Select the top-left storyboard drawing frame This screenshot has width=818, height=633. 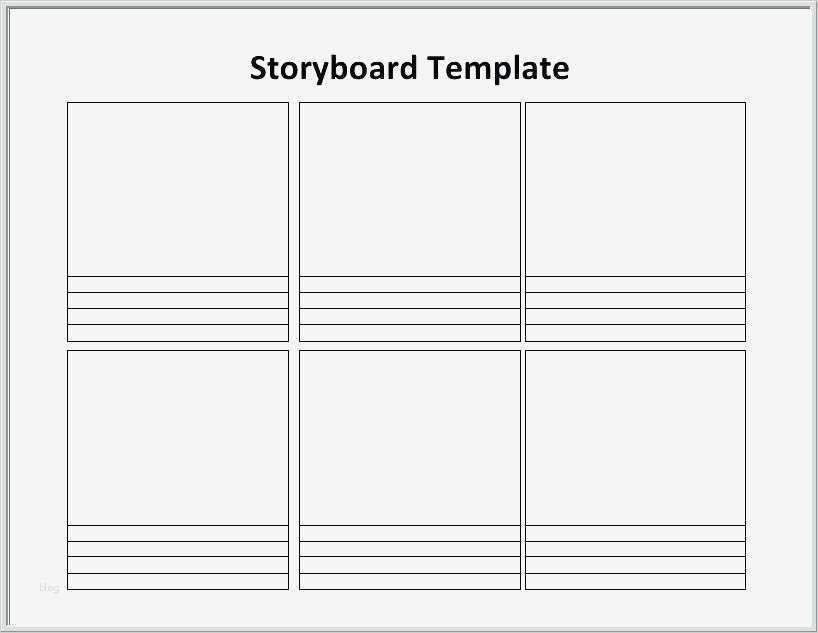coord(178,189)
